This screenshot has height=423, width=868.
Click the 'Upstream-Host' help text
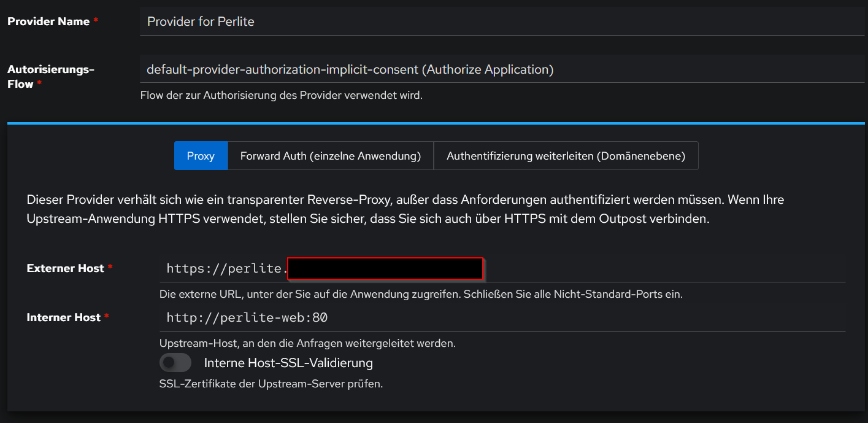[307, 343]
